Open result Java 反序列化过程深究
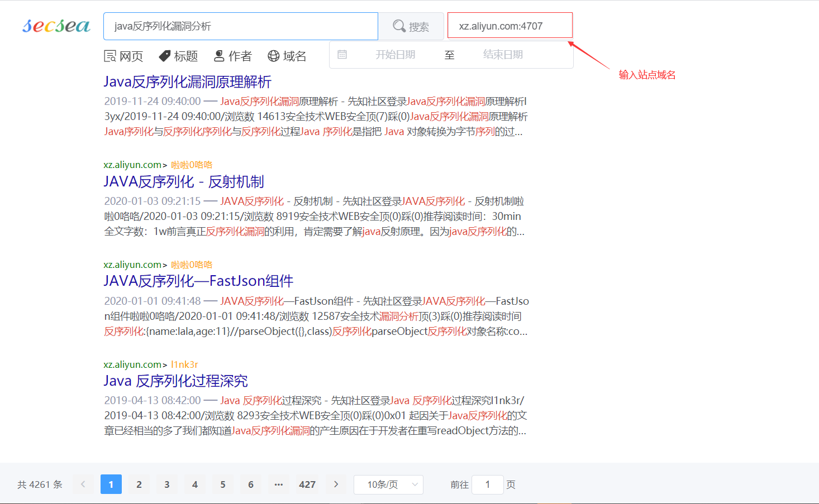The height and width of the screenshot is (504, 819). tap(175, 381)
